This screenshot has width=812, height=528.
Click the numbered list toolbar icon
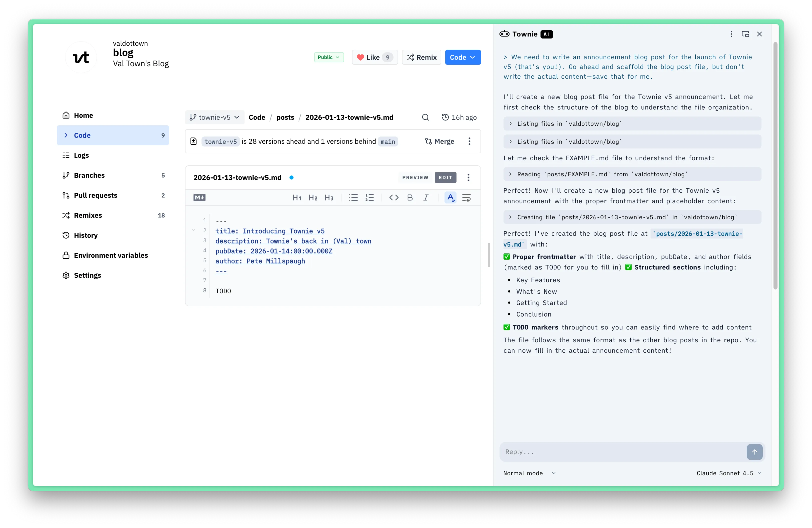pyautogui.click(x=369, y=197)
